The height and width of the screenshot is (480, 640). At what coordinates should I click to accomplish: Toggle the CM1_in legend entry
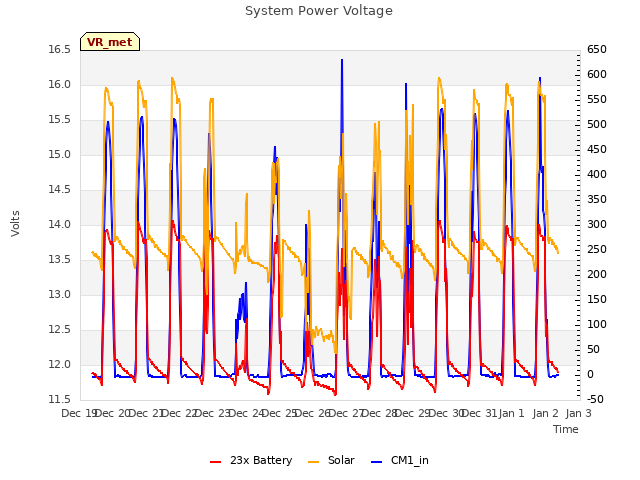[x=400, y=460]
